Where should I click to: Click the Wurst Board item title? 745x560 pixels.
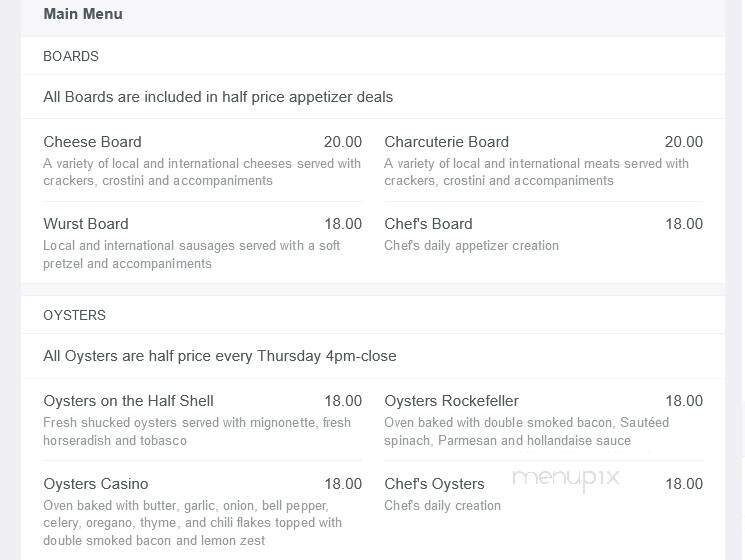click(x=86, y=224)
